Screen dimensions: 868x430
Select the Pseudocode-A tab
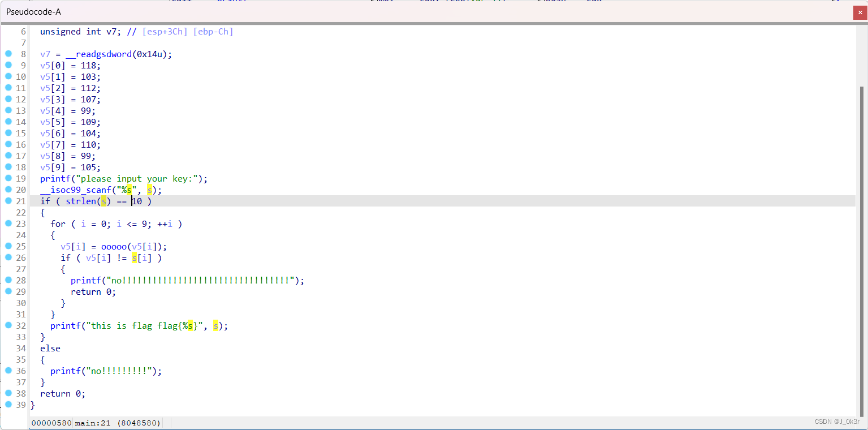click(34, 11)
